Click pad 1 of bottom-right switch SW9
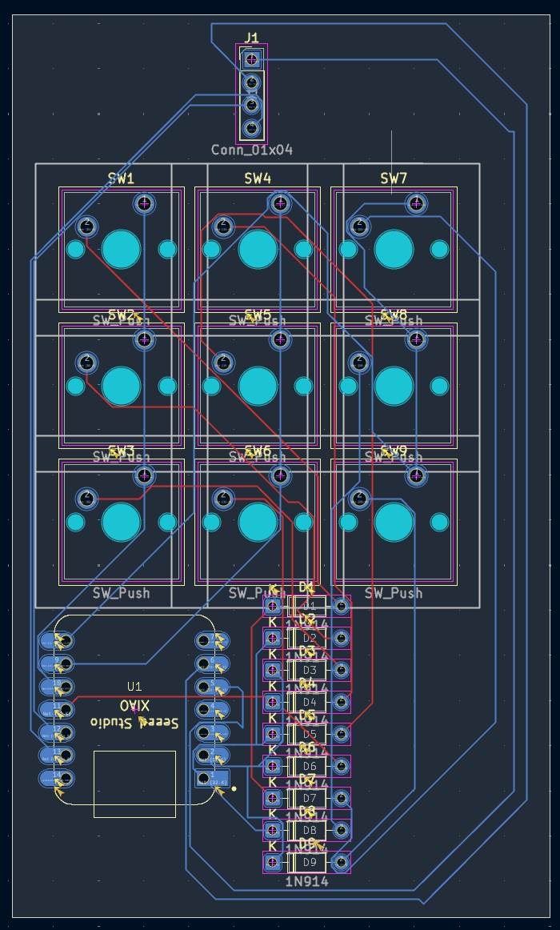Screen dimensions: 560x930 [x=417, y=475]
